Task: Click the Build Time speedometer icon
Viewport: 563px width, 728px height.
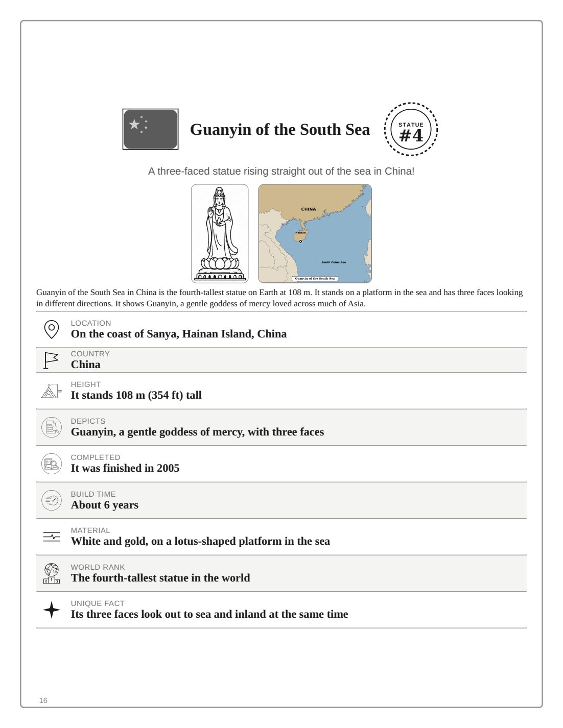Action: point(52,500)
